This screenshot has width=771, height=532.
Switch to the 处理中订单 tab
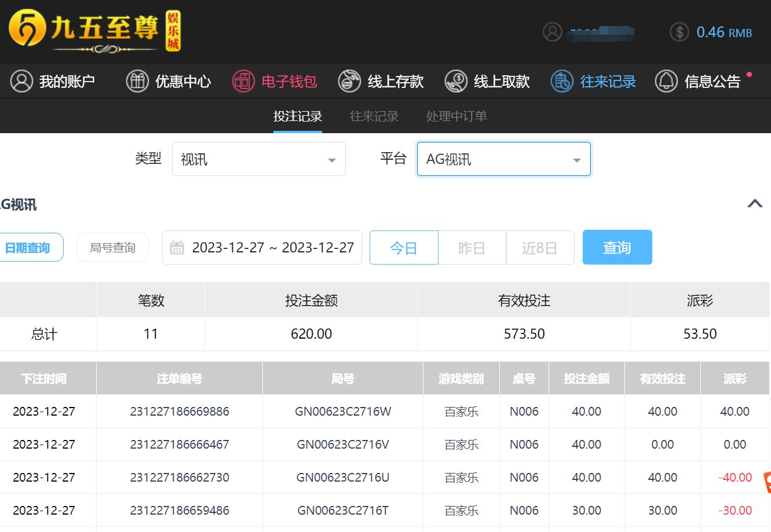(x=456, y=116)
